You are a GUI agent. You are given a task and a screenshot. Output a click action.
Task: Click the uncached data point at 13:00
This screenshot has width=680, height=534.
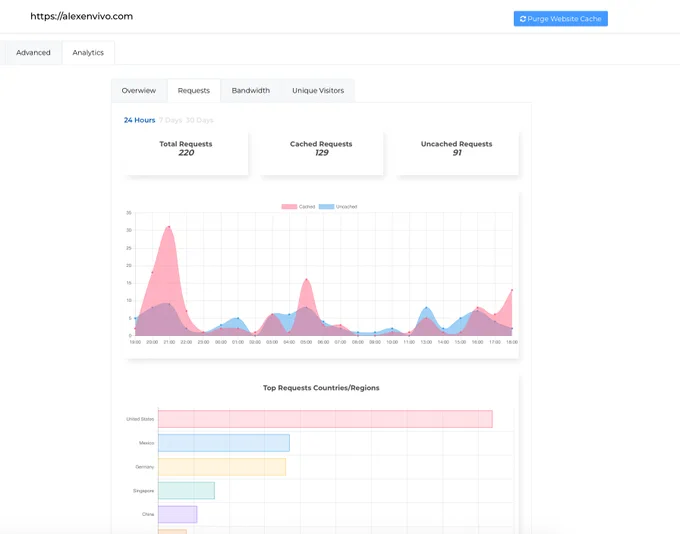[x=426, y=308]
